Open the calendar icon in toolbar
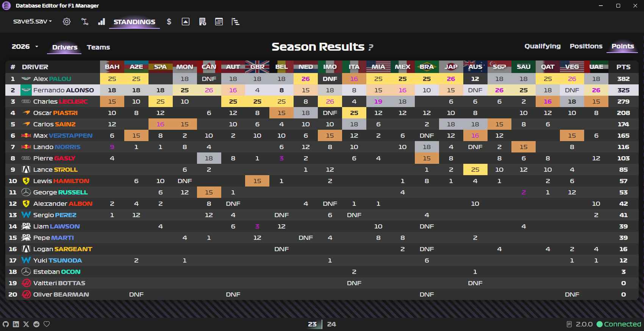The width and height of the screenshot is (644, 331). click(219, 22)
